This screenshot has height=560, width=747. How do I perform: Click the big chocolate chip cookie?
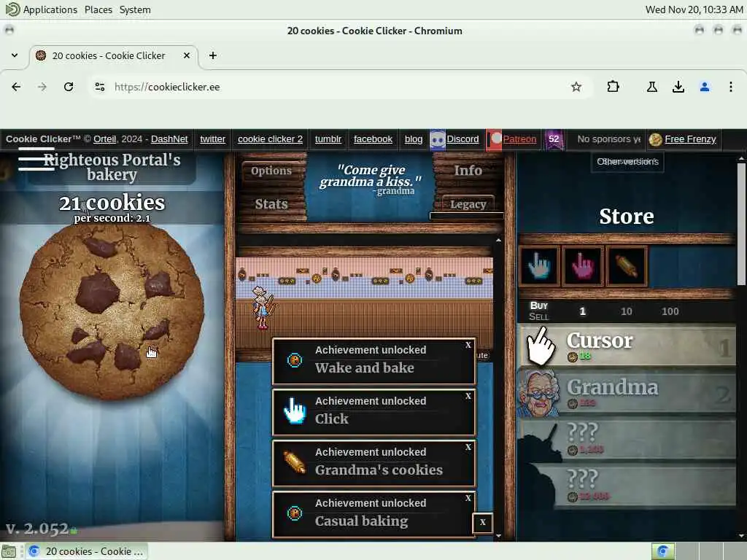[x=112, y=312]
